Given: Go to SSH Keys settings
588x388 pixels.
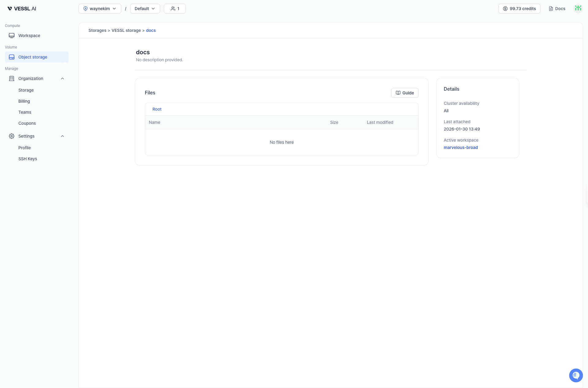Looking at the screenshot, I should click(28, 159).
